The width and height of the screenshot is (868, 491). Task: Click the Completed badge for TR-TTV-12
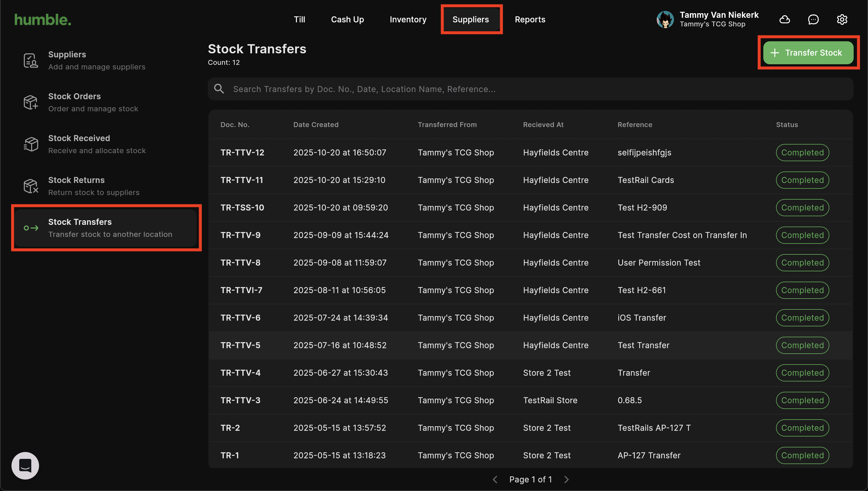pos(802,152)
